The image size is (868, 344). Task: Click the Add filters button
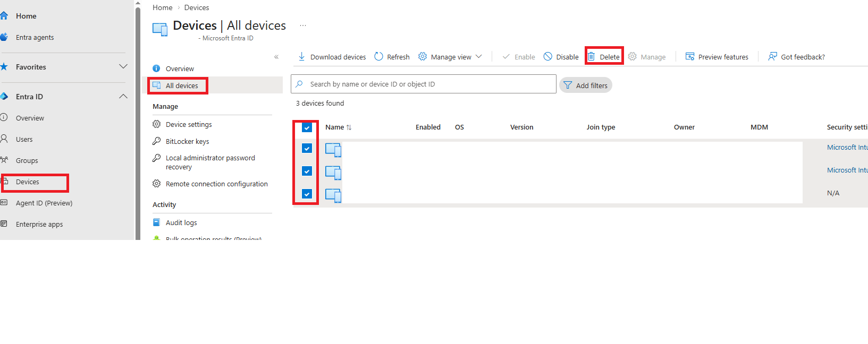[586, 85]
